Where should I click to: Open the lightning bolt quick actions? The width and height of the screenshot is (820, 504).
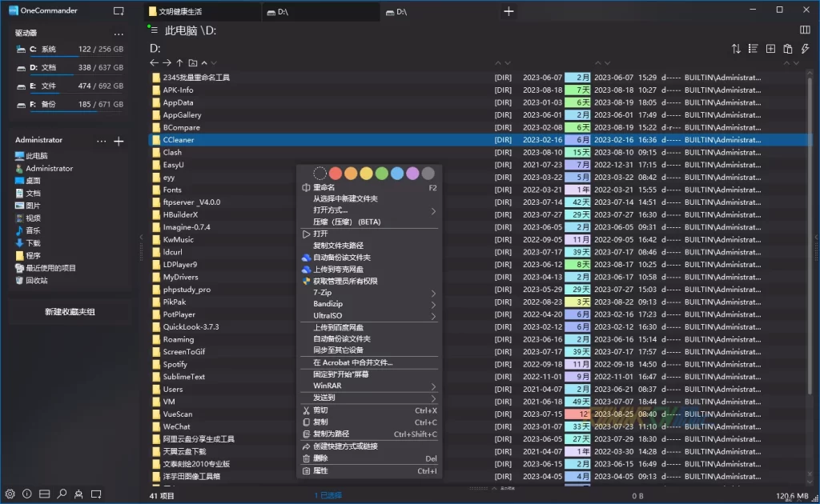(805, 49)
